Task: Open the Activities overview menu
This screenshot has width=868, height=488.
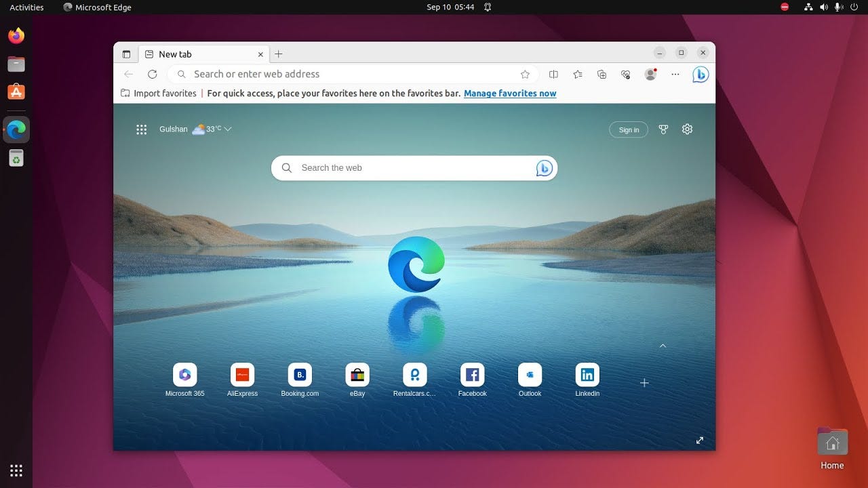Action: tap(26, 7)
